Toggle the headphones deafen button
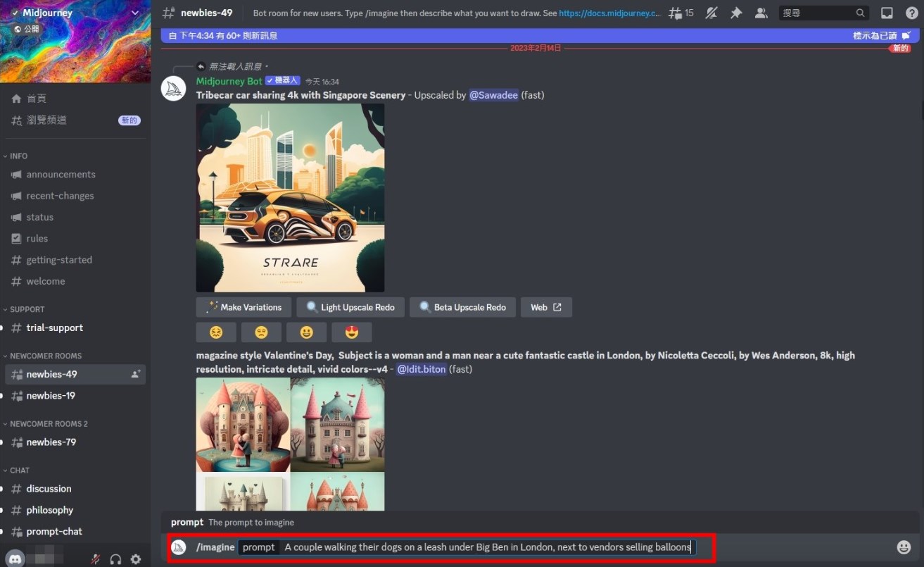 115,559
